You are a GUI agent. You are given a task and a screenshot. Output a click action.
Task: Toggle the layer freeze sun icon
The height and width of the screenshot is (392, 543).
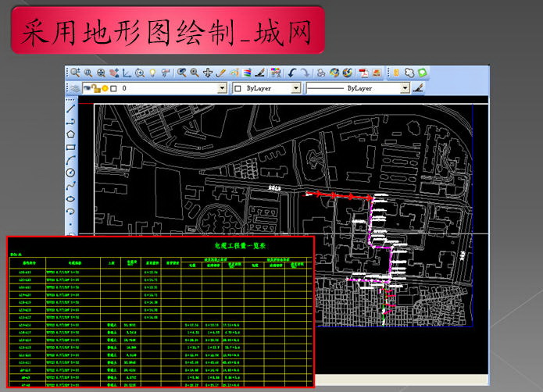point(105,88)
